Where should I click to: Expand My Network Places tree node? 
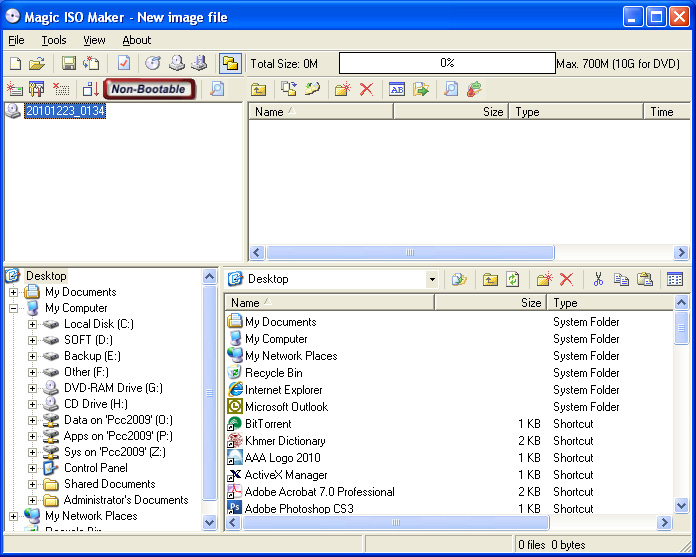13,516
